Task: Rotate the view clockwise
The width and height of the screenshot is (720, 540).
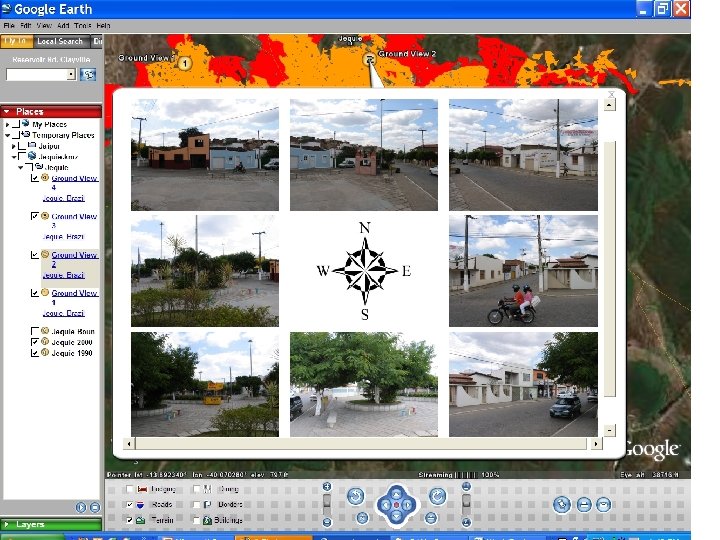Action: [x=438, y=496]
